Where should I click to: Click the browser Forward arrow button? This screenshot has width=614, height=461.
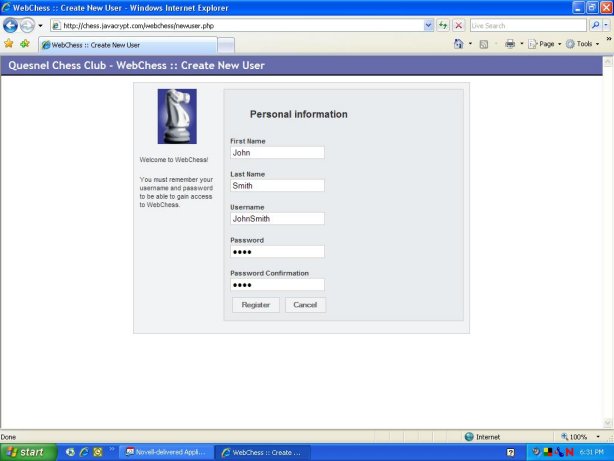pyautogui.click(x=27, y=25)
